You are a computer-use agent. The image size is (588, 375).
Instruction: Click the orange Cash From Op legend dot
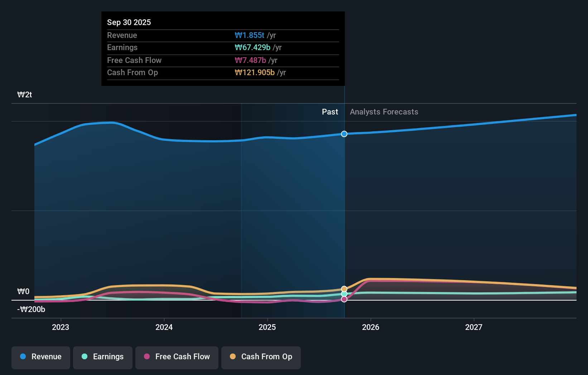tap(233, 356)
